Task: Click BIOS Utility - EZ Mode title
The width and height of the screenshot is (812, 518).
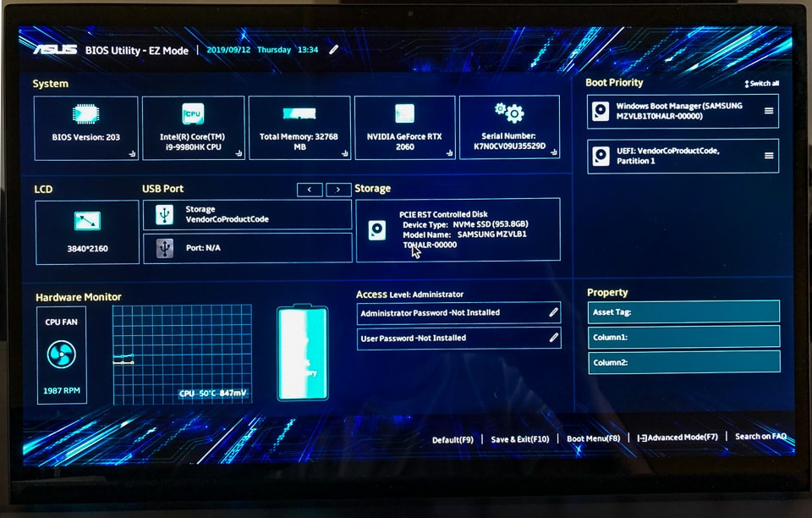Action: (x=137, y=50)
